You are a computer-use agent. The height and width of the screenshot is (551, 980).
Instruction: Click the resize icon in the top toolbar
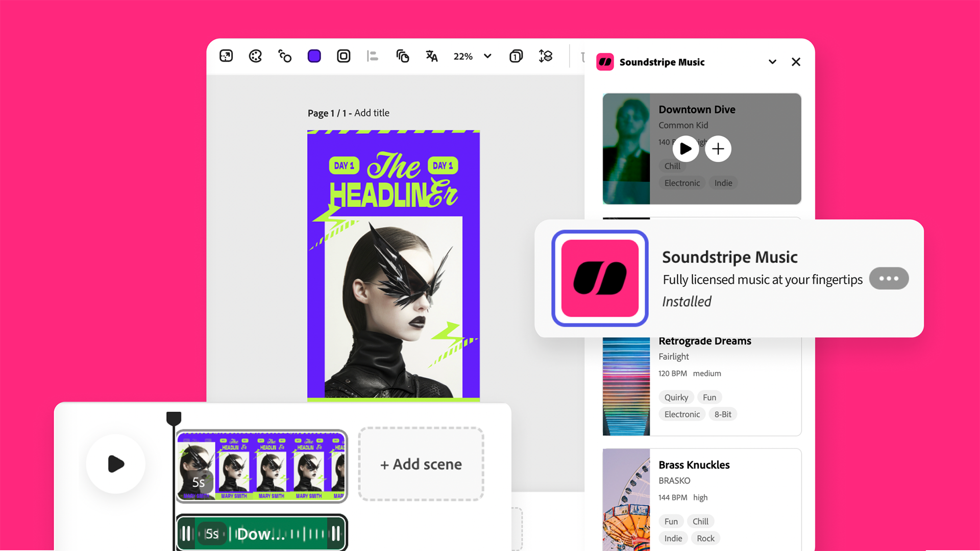(226, 56)
